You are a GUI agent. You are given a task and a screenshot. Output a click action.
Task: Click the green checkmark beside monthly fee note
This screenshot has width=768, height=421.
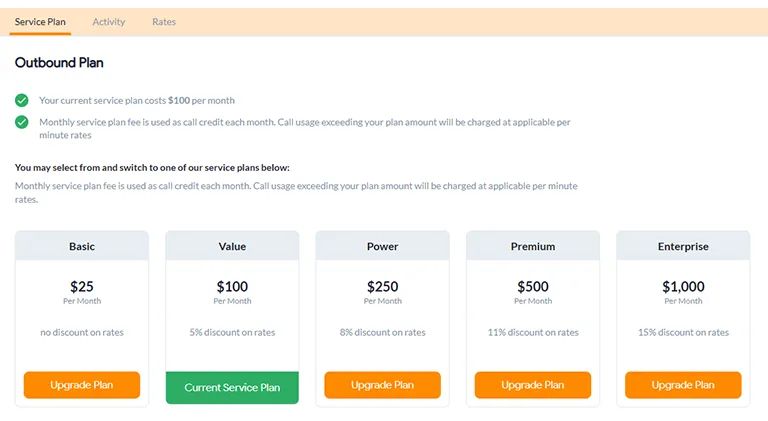tap(21, 122)
